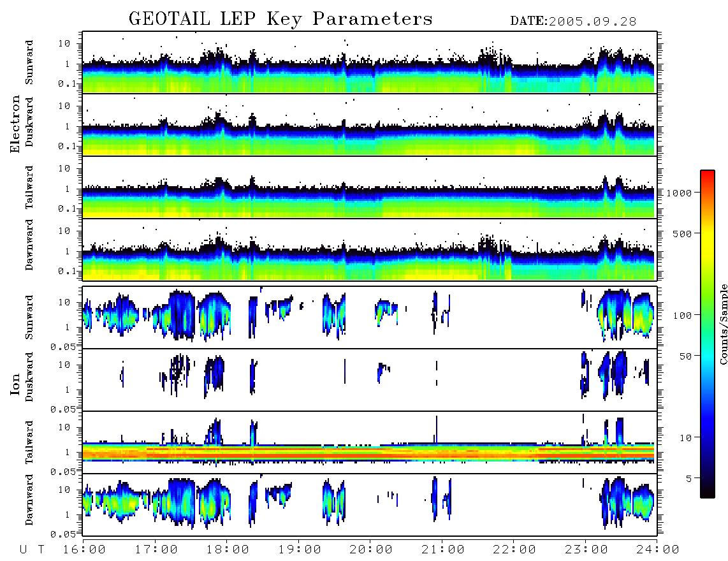The width and height of the screenshot is (728, 561).
Task: Click the 18:00 time axis label
Action: (x=228, y=550)
